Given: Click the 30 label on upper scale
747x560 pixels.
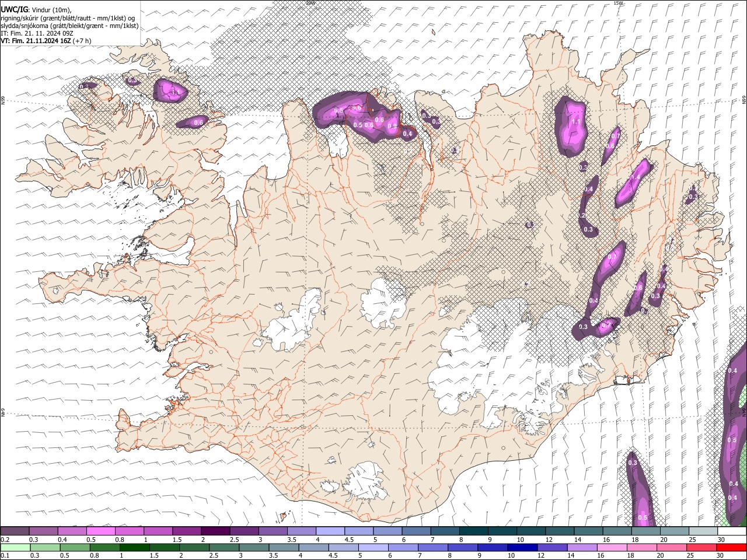Looking at the screenshot, I should click(721, 540).
